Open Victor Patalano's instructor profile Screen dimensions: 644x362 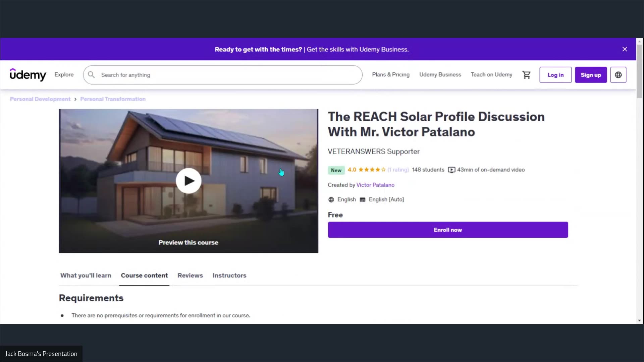pyautogui.click(x=375, y=185)
